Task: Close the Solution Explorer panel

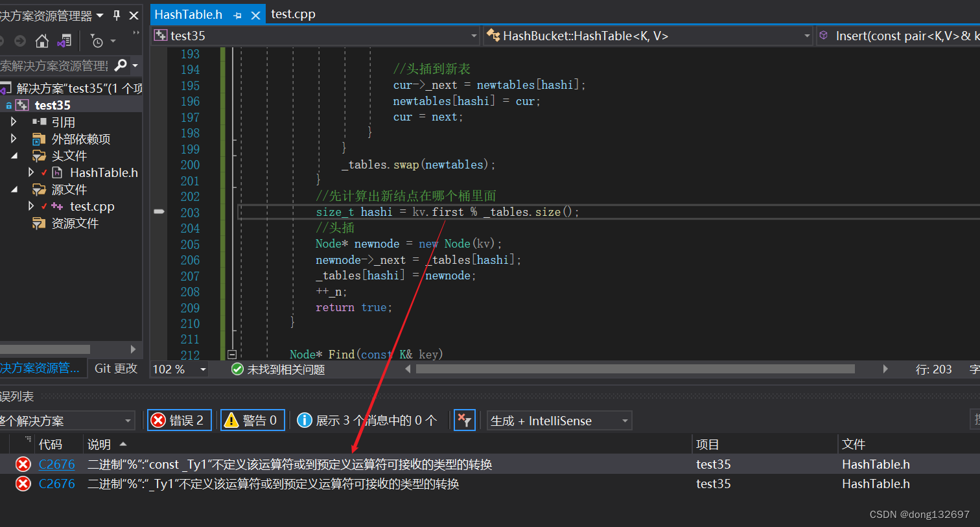Action: pos(134,15)
